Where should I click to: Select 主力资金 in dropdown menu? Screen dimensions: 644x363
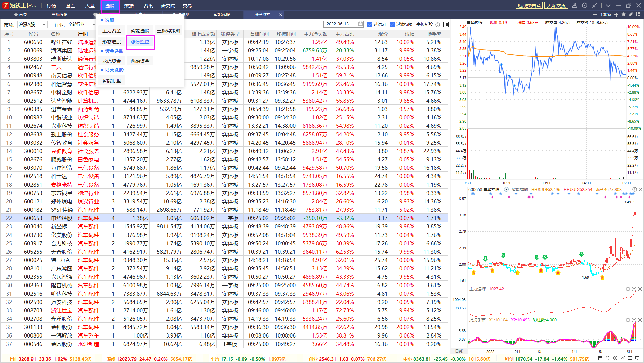click(x=112, y=31)
